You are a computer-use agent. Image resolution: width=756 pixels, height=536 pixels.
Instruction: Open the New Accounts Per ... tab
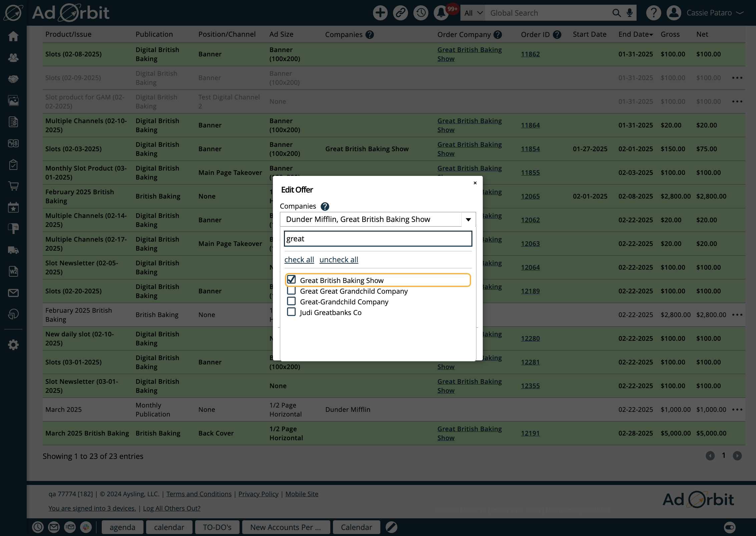(286, 527)
